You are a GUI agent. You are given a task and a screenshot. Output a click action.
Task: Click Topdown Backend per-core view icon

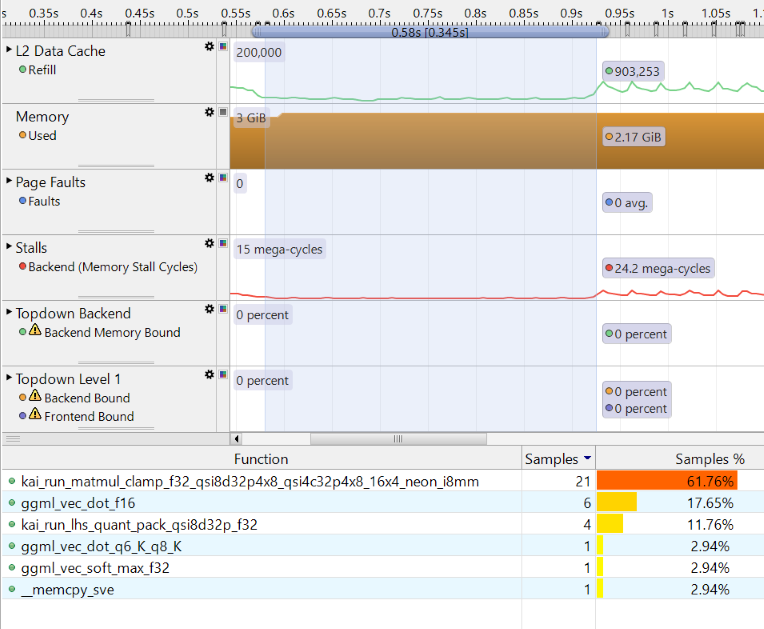[x=223, y=309]
